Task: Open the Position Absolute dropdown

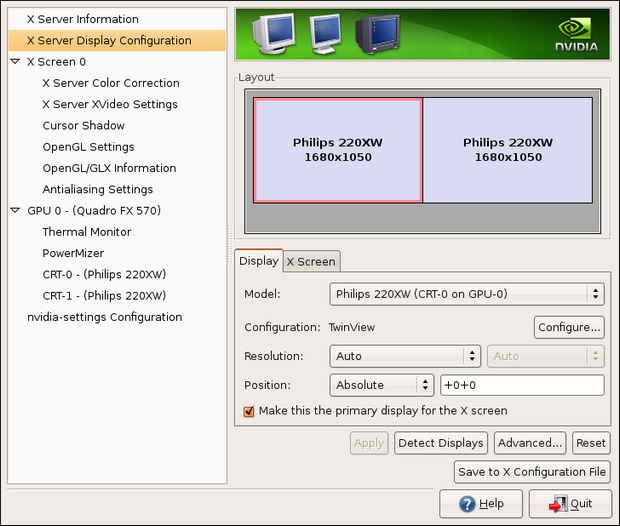Action: (x=382, y=385)
